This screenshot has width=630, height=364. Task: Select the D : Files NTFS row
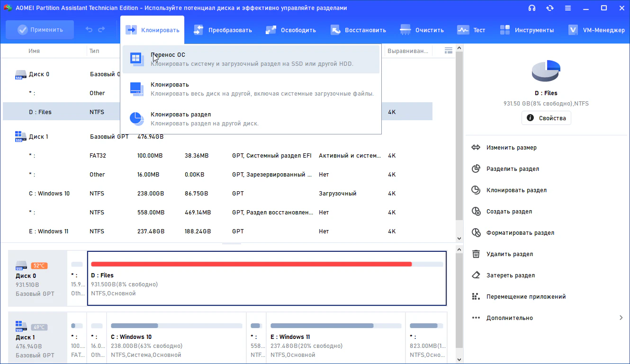pos(217,112)
